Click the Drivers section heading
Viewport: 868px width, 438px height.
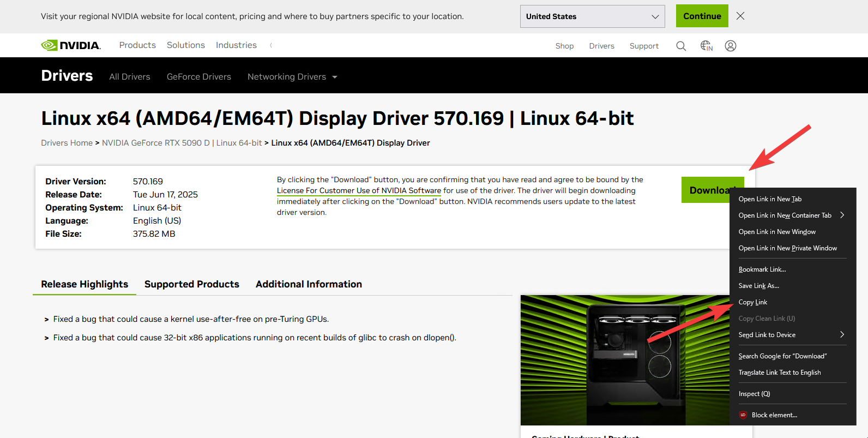67,75
